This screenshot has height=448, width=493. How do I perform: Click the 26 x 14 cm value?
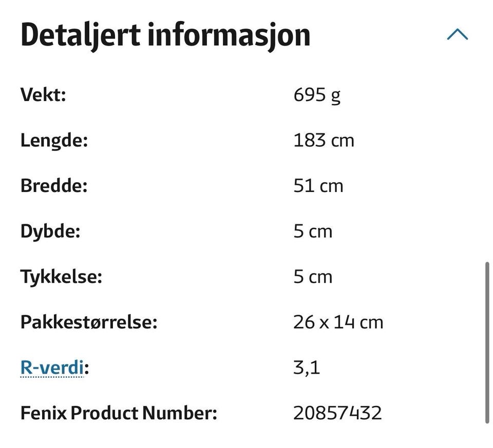pyautogui.click(x=338, y=322)
